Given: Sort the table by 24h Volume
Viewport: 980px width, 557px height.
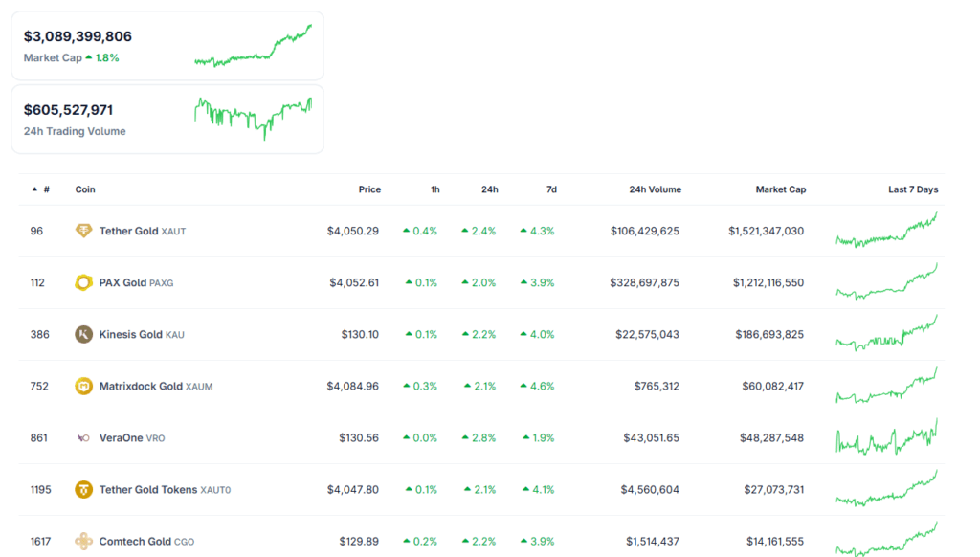Looking at the screenshot, I should coord(655,189).
